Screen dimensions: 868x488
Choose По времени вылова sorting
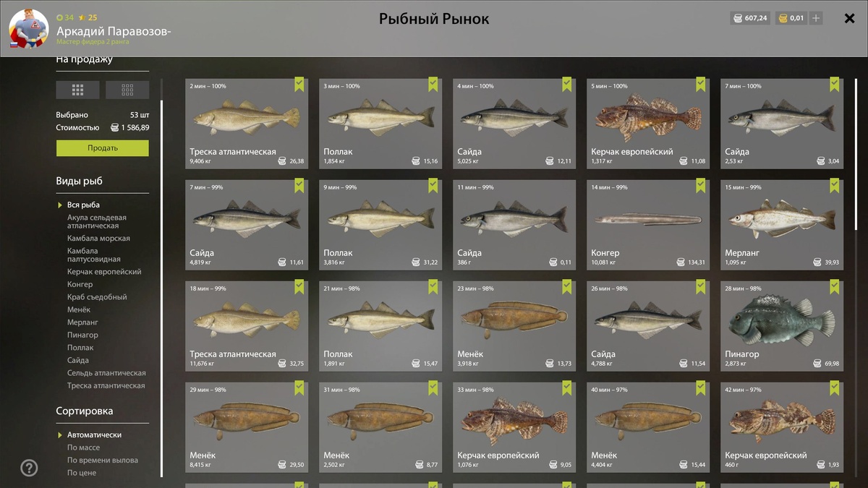tap(103, 460)
